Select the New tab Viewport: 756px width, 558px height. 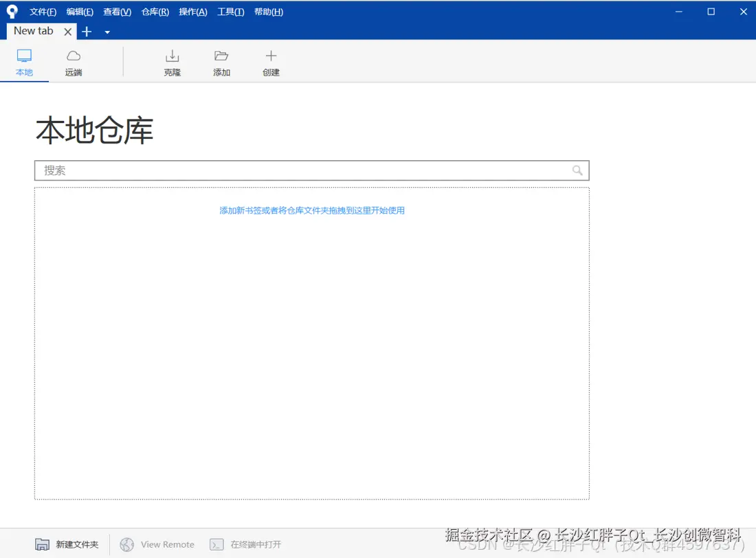33,31
